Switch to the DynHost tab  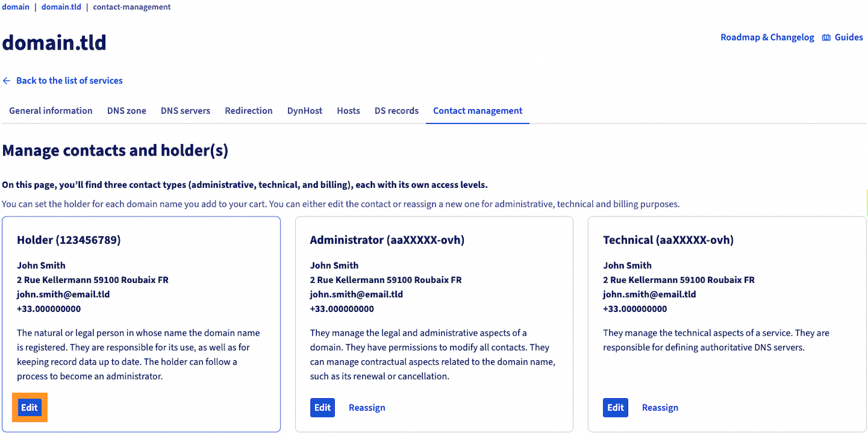click(x=304, y=110)
